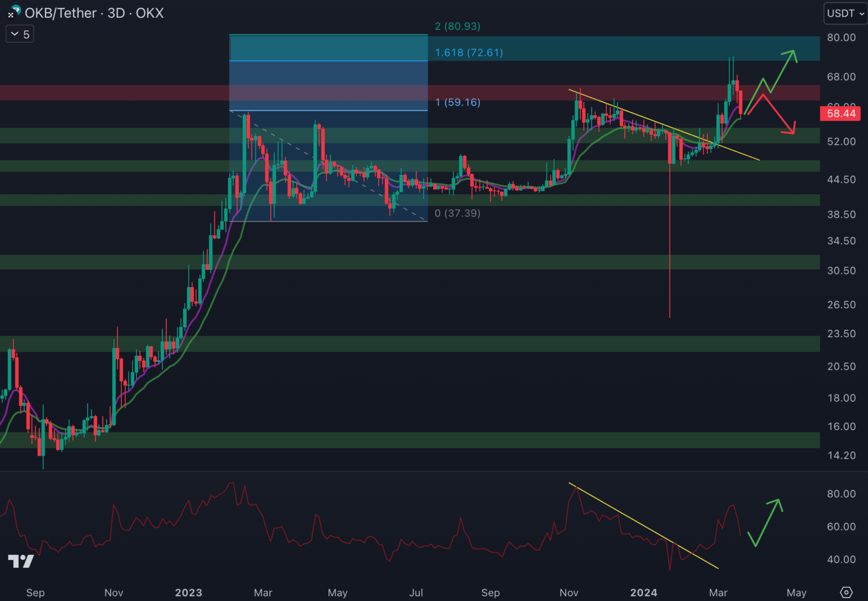Select the Fibonacci 1.618 (72.61) level label

pos(469,52)
